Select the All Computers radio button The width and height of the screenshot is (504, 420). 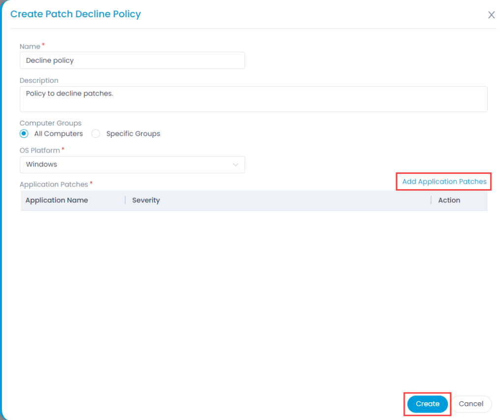point(24,133)
